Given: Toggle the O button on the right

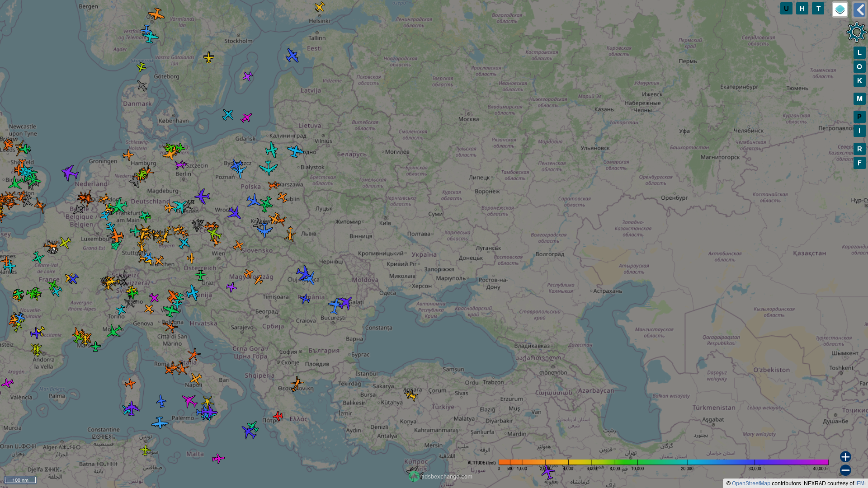Looking at the screenshot, I should click(859, 67).
